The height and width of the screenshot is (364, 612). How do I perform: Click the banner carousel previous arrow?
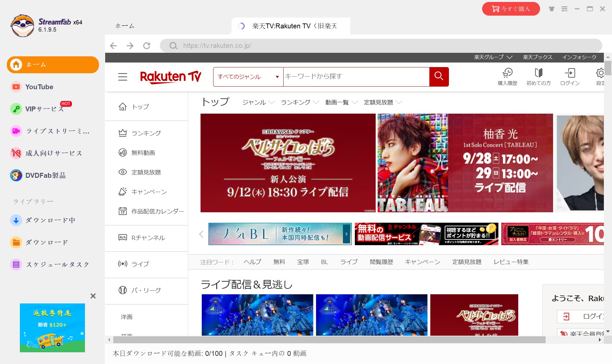(201, 234)
